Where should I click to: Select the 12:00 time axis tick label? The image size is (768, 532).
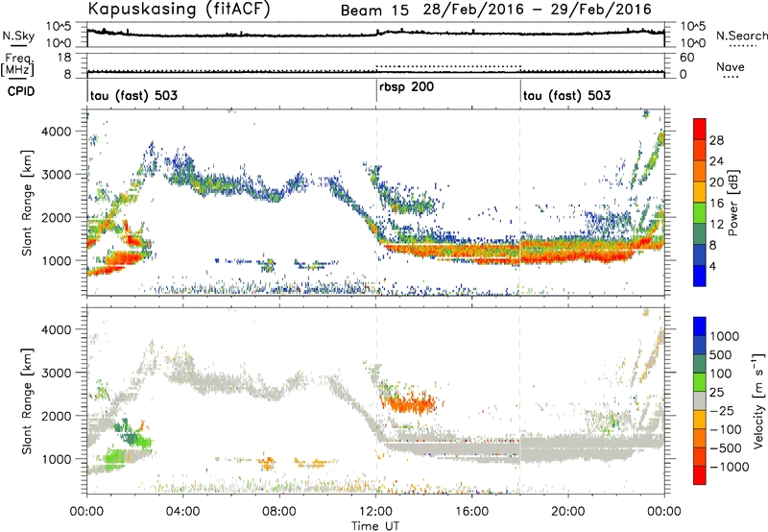(x=375, y=511)
